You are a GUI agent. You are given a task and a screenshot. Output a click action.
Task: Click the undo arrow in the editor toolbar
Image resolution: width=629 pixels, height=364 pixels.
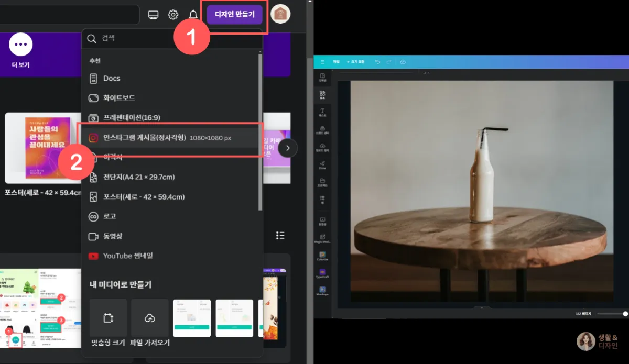[x=377, y=62]
